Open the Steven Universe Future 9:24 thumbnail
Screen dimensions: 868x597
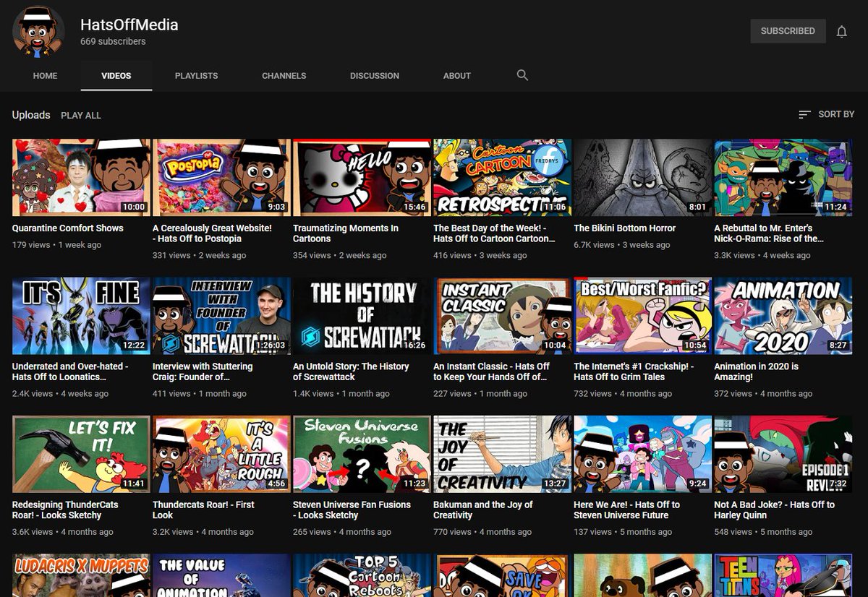pyautogui.click(x=643, y=454)
